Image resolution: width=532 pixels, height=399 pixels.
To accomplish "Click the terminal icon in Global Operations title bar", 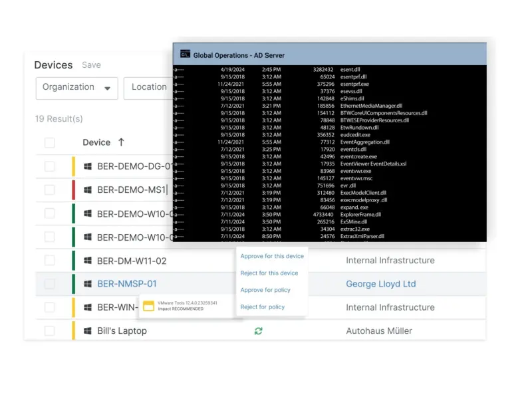I will 185,55.
